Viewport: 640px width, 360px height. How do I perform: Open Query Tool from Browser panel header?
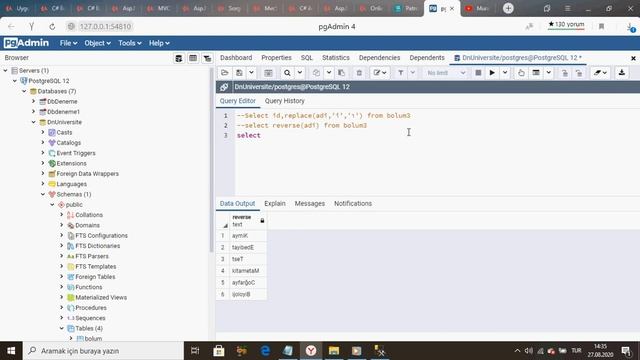coord(179,58)
